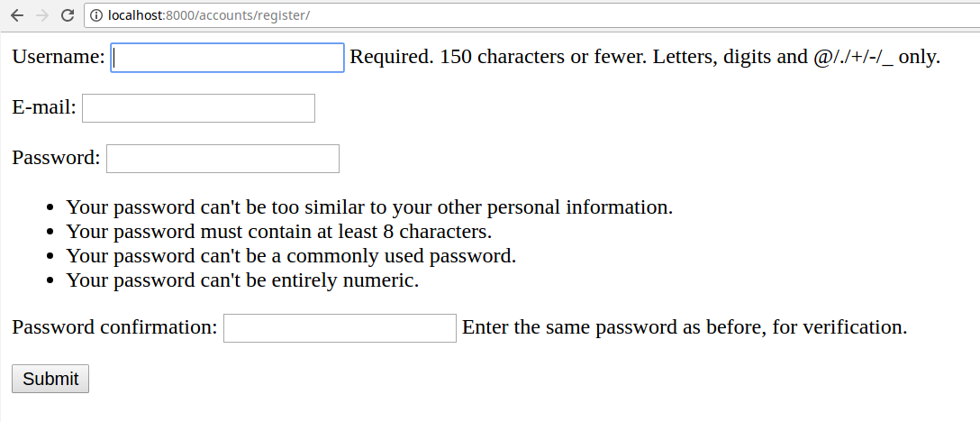
Task: Click the "too similar to your other personal information" bullet
Action: click(369, 207)
